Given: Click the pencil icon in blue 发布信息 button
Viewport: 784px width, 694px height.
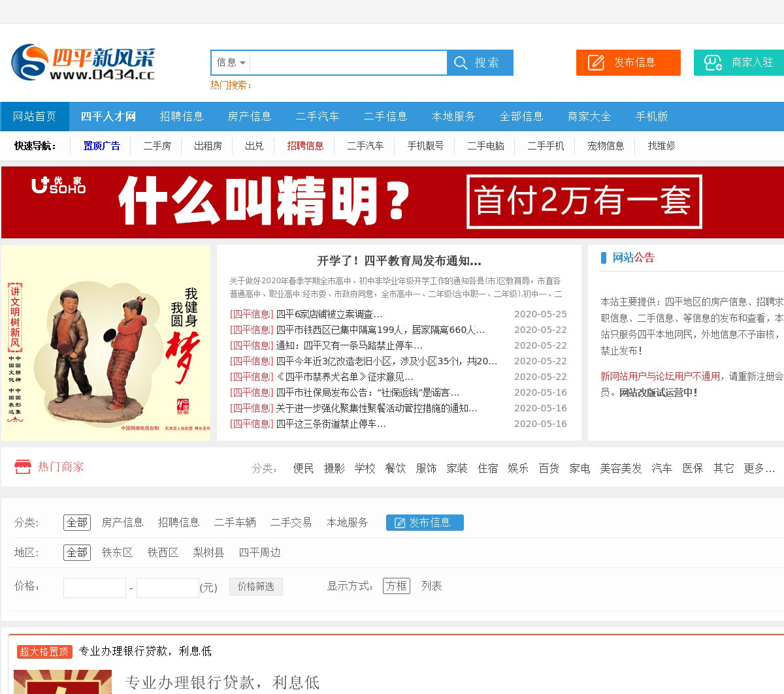Looking at the screenshot, I should pyautogui.click(x=400, y=523).
